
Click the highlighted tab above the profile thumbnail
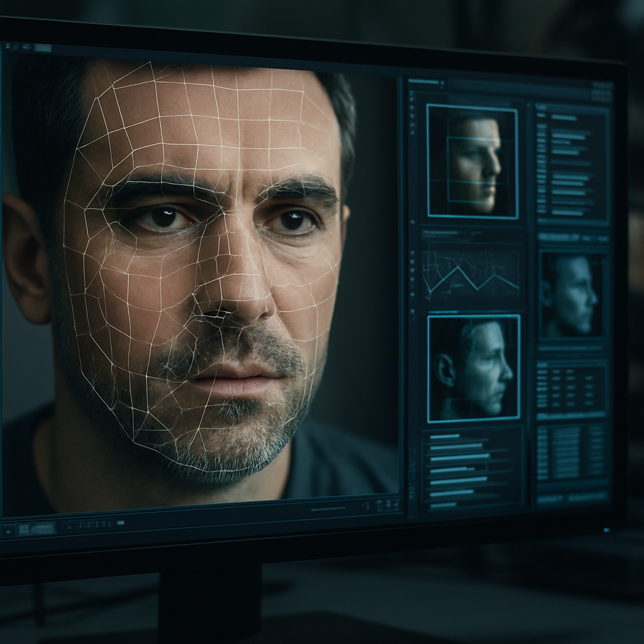click(x=558, y=237)
